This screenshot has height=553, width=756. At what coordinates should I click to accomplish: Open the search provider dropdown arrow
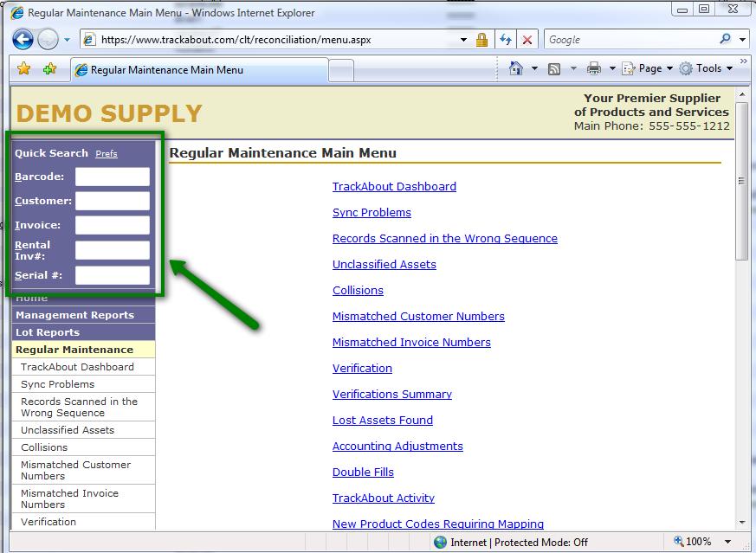742,40
